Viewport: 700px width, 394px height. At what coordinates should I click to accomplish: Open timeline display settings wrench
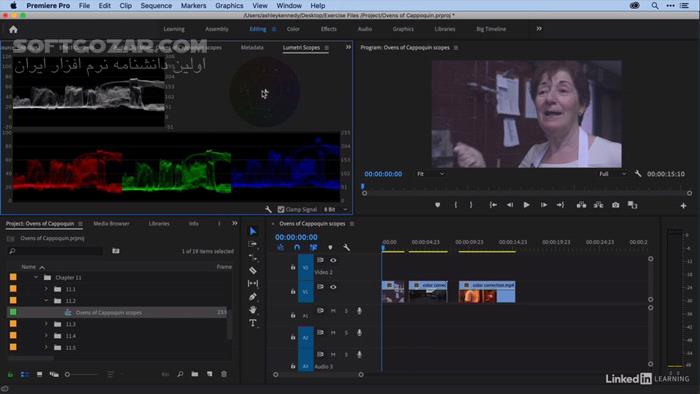click(x=346, y=247)
